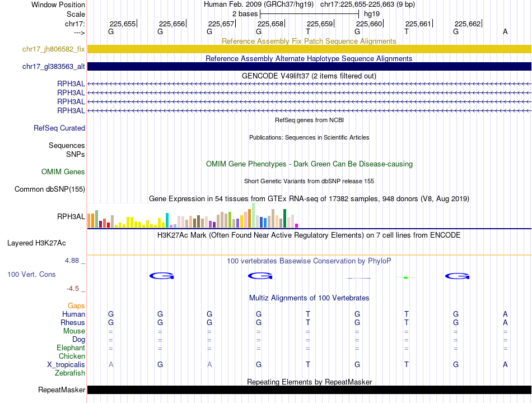Open the Repeating Elements by RepeatMasker title
Image resolution: width=532 pixels, height=403 pixels.
pos(309,382)
